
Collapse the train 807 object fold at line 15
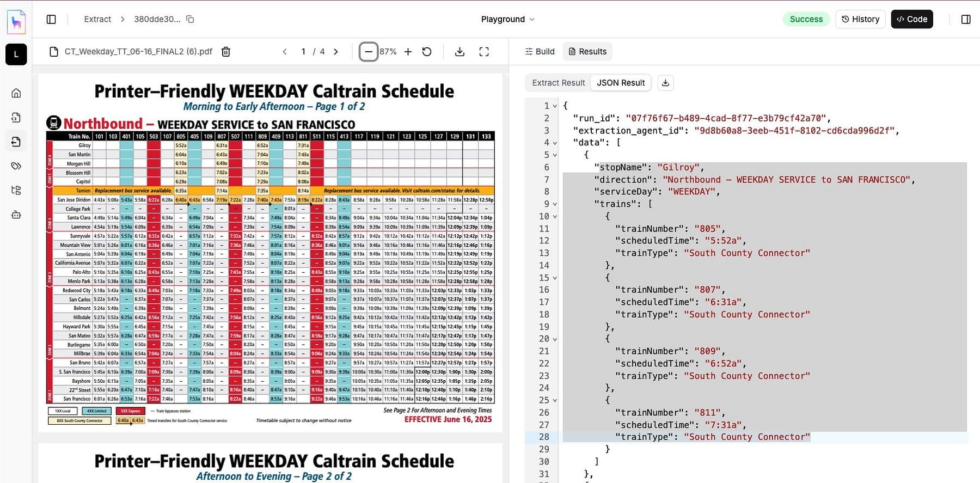pos(555,278)
